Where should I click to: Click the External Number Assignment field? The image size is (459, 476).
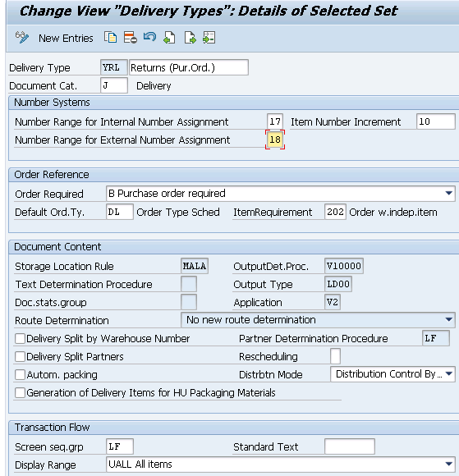pos(275,140)
